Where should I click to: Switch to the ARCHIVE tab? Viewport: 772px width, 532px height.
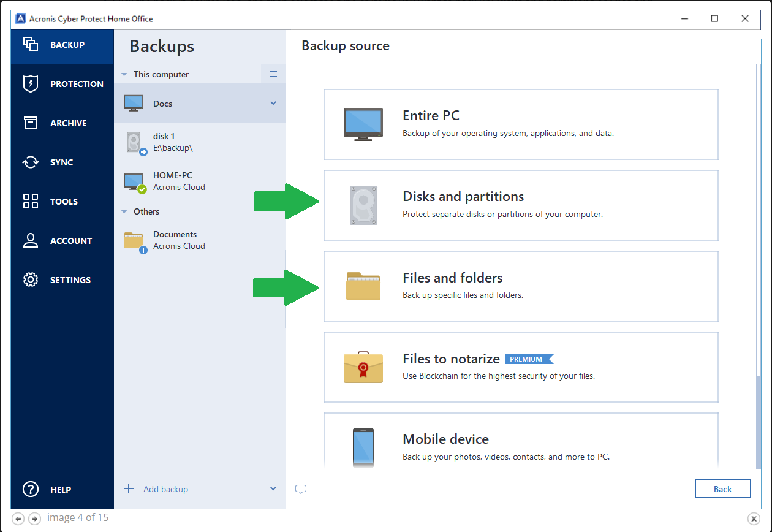[x=62, y=123]
